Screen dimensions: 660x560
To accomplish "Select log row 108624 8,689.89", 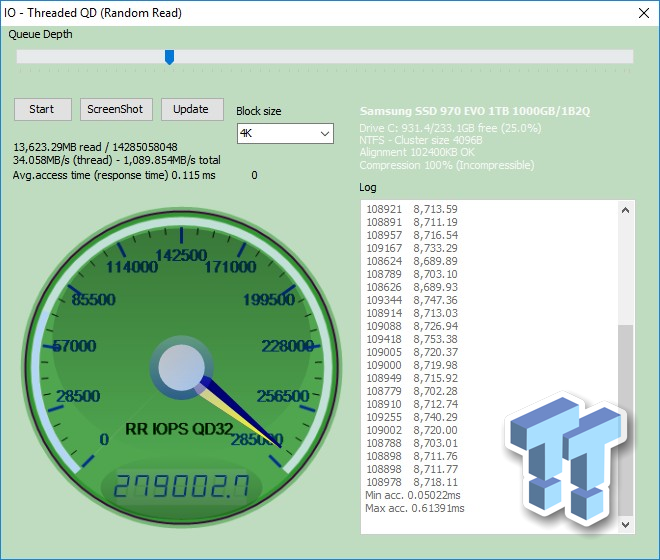I will pyautogui.click(x=412, y=261).
